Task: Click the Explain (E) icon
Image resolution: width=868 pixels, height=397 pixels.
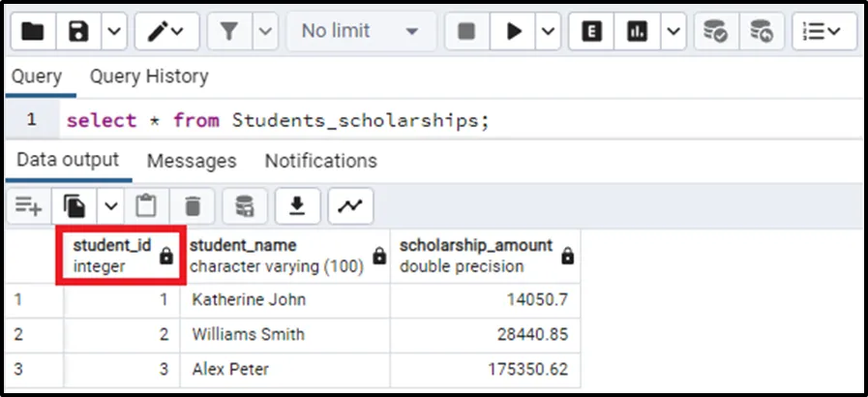Action: pos(592,32)
